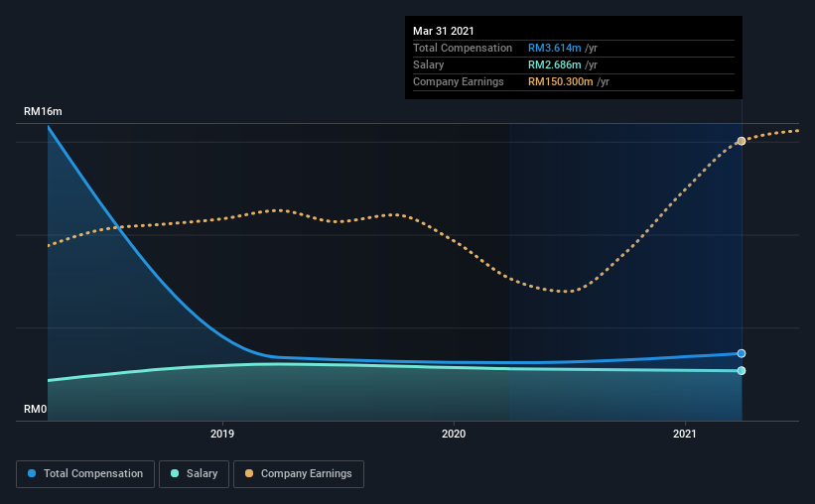Click the 2021 axis label

point(685,434)
